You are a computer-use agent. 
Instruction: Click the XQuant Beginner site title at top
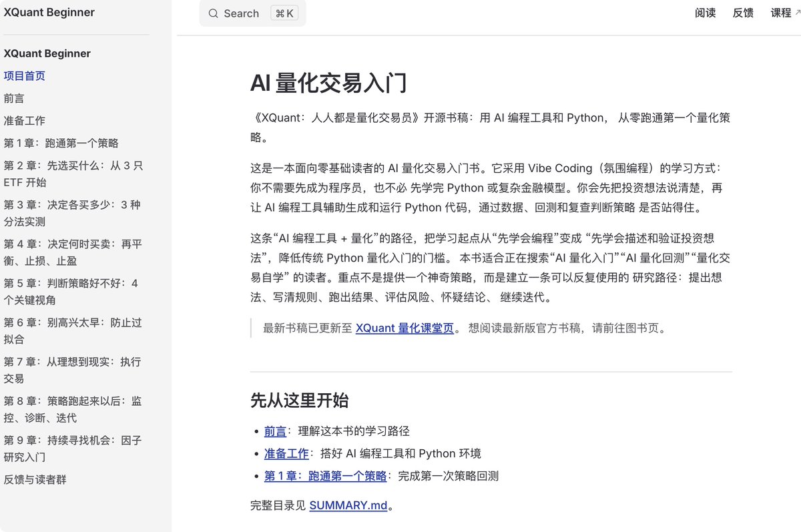pos(49,12)
